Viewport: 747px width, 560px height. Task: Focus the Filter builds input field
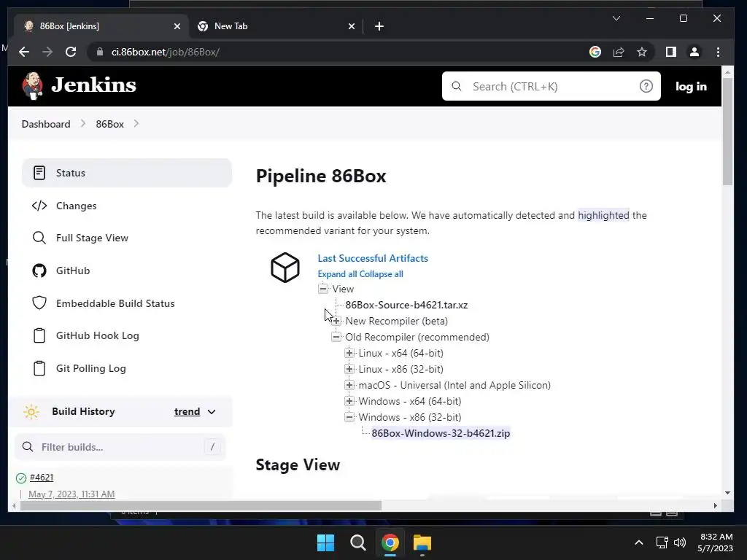point(120,447)
